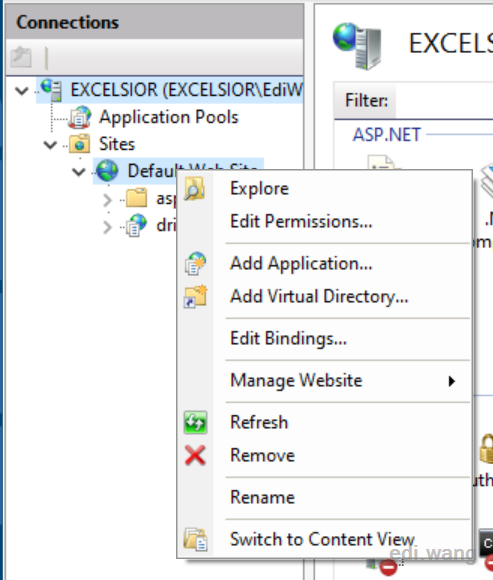The height and width of the screenshot is (580, 493).
Task: Click the green Refresh icon
Action: pos(195,422)
